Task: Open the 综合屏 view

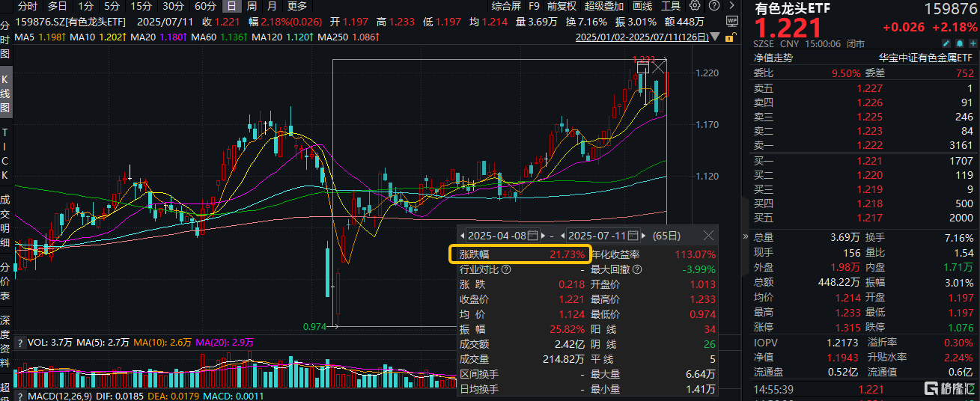Action: point(506,5)
